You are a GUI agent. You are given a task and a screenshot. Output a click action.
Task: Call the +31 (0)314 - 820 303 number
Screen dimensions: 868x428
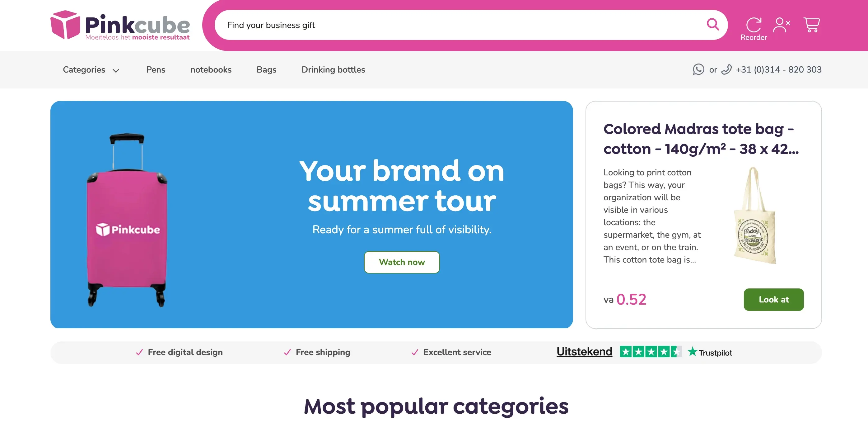[x=778, y=69]
